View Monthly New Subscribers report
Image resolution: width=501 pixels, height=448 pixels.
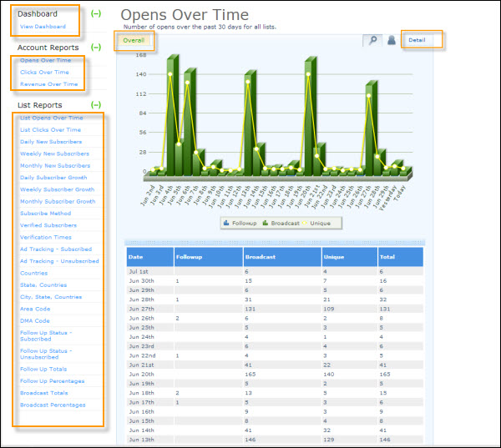coord(55,166)
